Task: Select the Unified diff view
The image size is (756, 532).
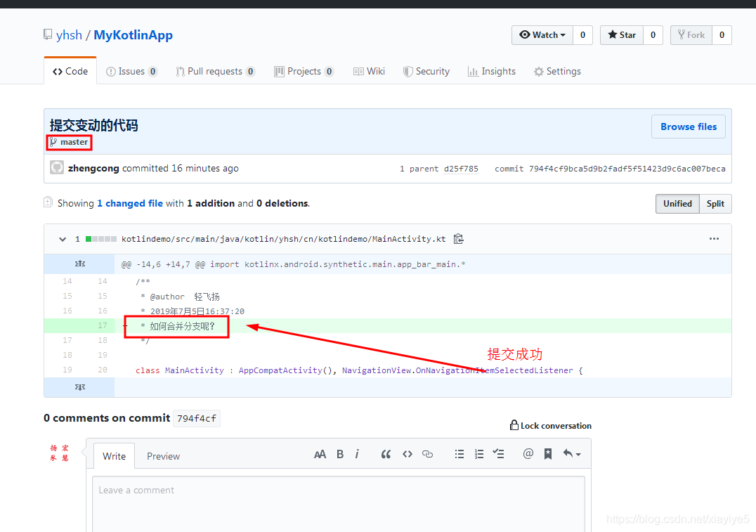Action: pos(677,204)
